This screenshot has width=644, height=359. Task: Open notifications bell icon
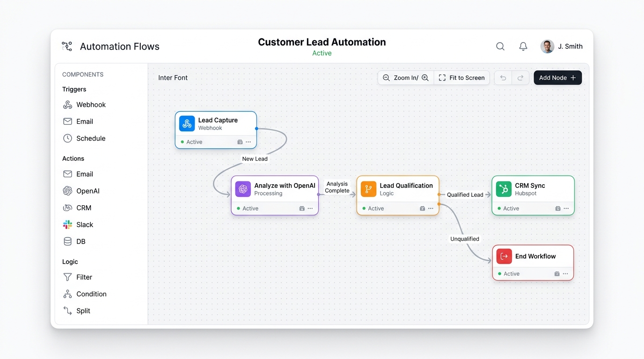(523, 46)
